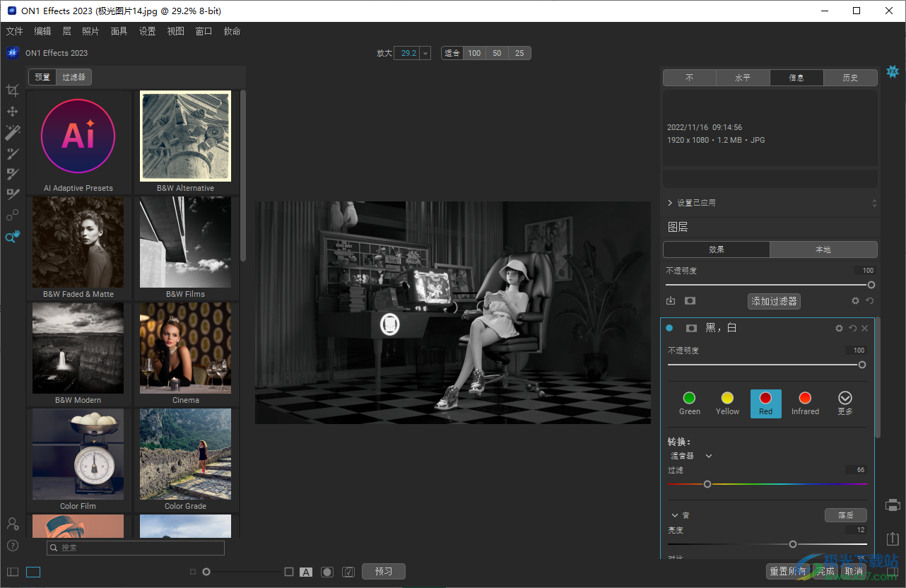The image size is (906, 588).
Task: Click the mask icon beside the 添加过滤器 button
Action: pos(690,301)
